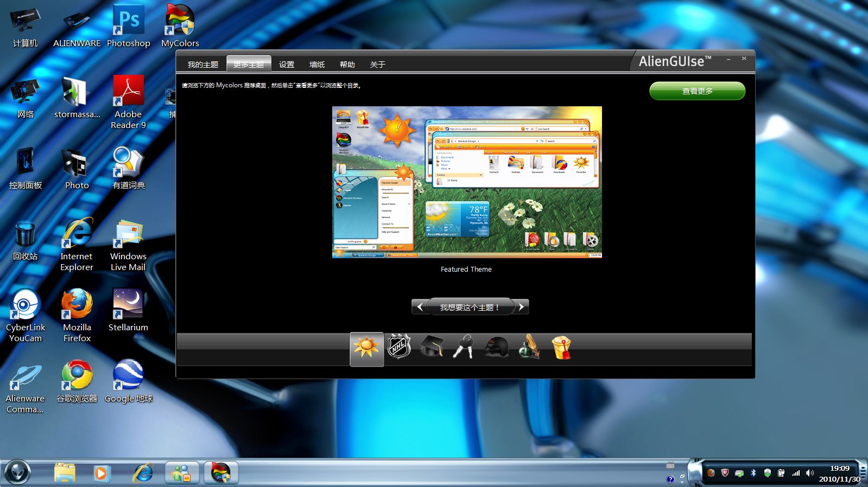Select the sun theme icon
The height and width of the screenshot is (487, 868).
click(x=366, y=349)
